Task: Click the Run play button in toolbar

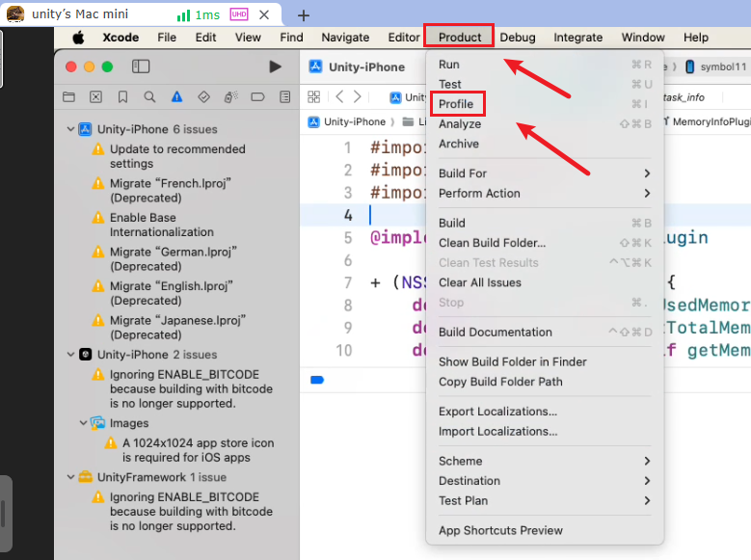Action: coord(275,67)
